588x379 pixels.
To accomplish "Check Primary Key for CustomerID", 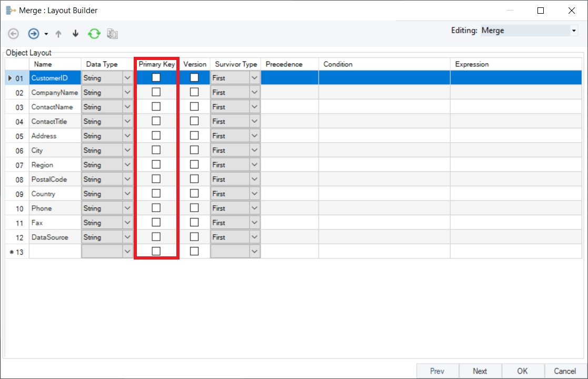I will (x=156, y=77).
